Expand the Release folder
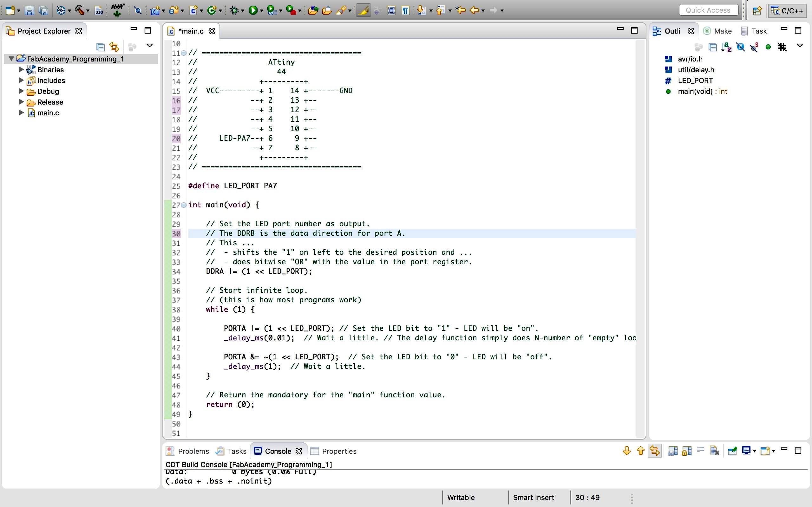Viewport: 812px width, 507px height. pyautogui.click(x=21, y=102)
